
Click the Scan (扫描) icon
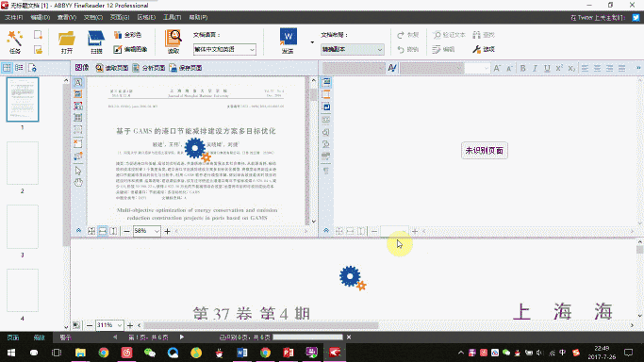[96, 41]
